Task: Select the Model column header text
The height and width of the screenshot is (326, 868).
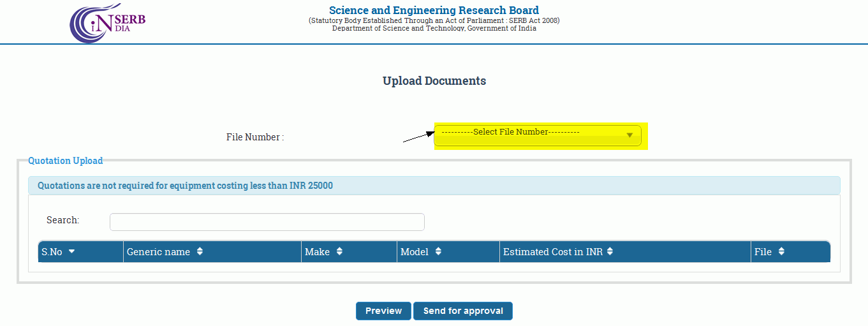Action: [x=414, y=252]
